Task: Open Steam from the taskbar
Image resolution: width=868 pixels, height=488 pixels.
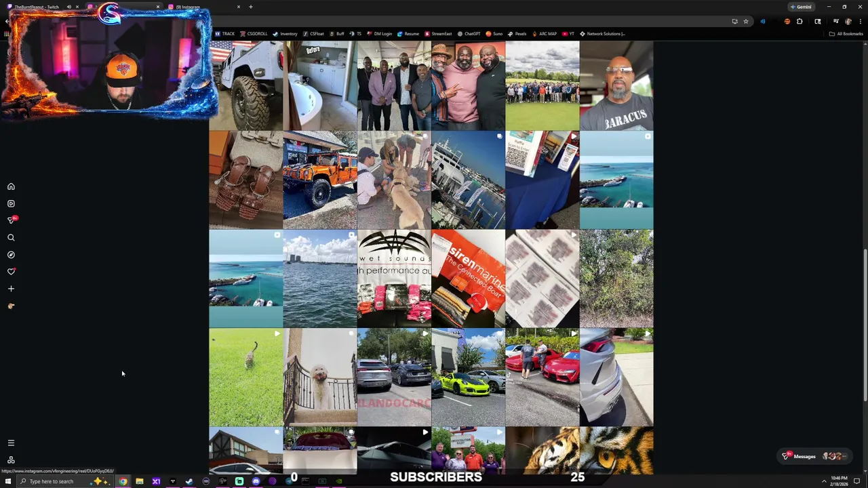Action: 189,481
